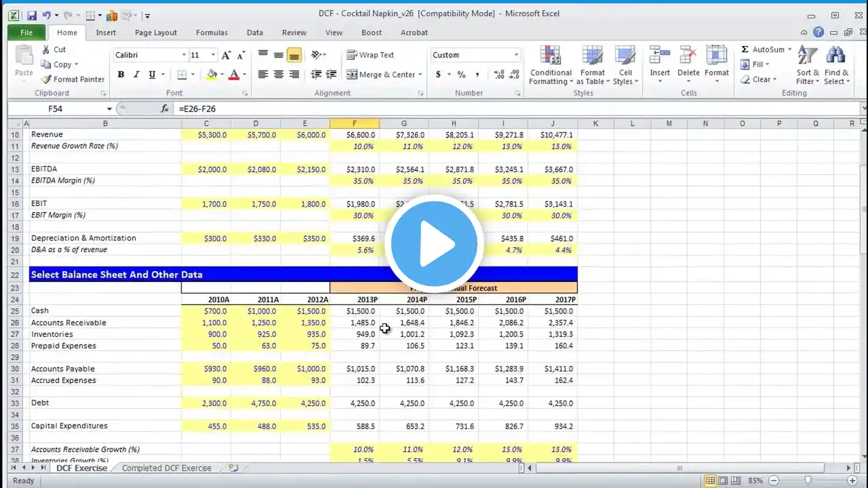
Task: Open the Font group dialog launcher
Action: point(245,94)
